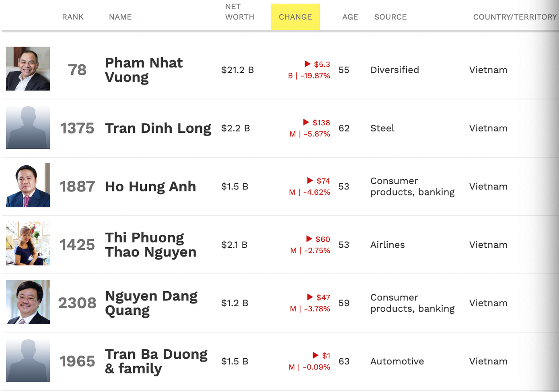Sort the list by RANK column header
This screenshot has height=392, width=559.
[73, 17]
